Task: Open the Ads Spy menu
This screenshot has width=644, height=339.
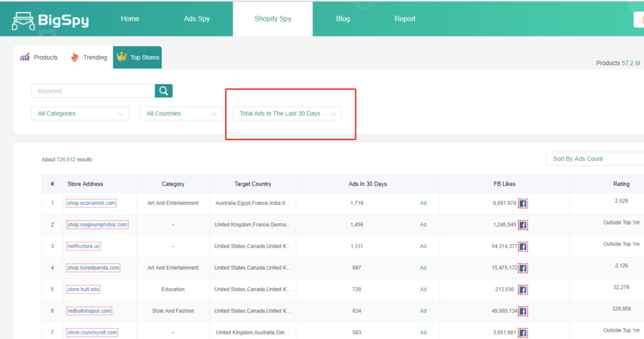Action: [197, 19]
